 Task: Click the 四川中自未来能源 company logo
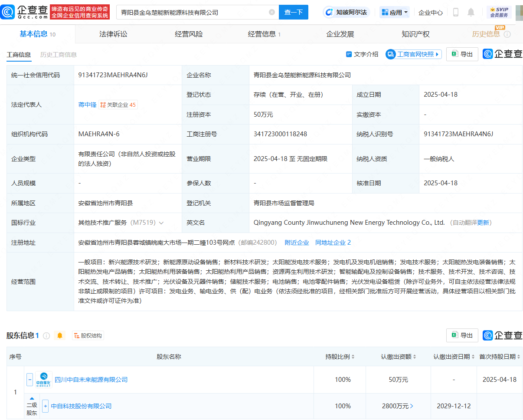(x=44, y=380)
